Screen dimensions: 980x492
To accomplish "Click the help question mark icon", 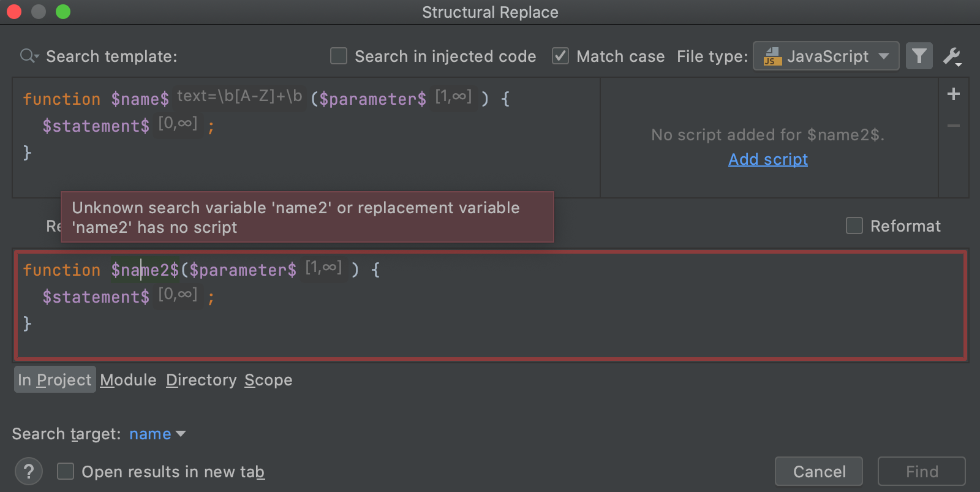I will click(x=28, y=471).
